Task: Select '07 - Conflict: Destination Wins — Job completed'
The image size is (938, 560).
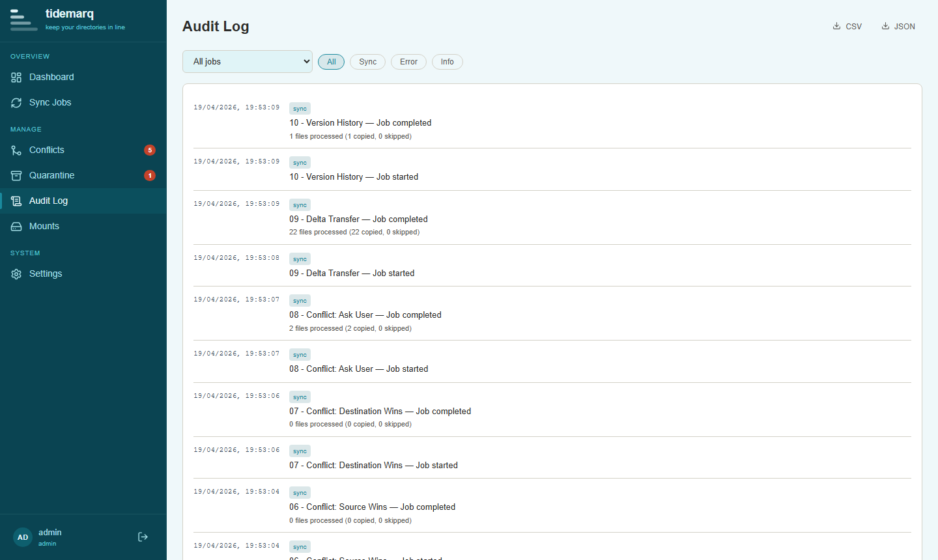Action: (x=380, y=412)
